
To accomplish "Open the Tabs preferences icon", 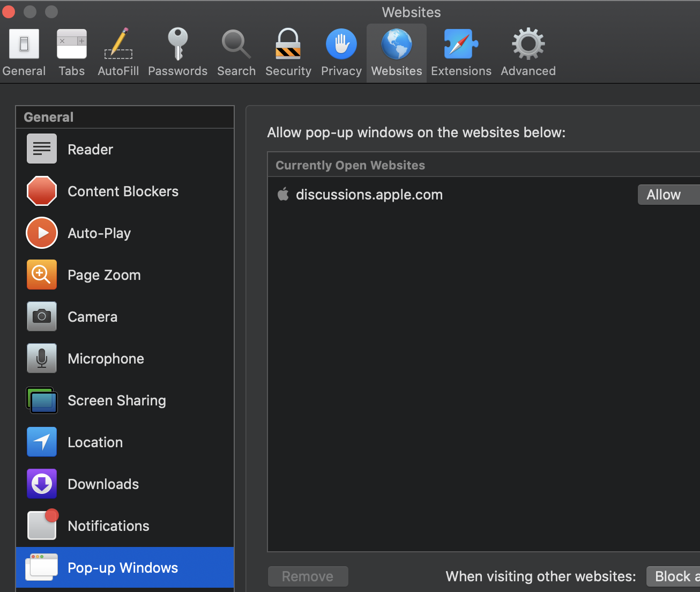I will click(x=72, y=44).
